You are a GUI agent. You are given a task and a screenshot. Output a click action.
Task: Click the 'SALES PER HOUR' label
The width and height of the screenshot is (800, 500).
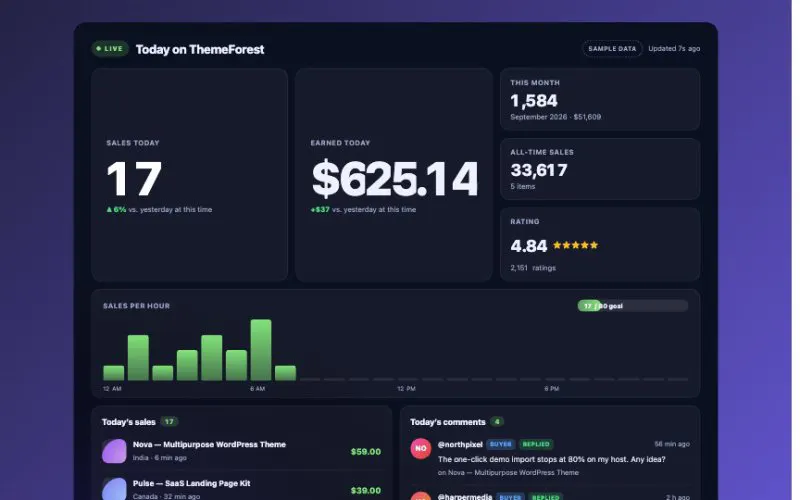coord(136,306)
